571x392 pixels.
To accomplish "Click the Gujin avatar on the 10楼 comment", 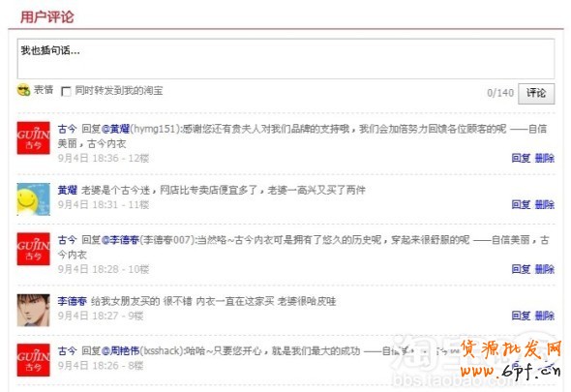I will point(34,249).
